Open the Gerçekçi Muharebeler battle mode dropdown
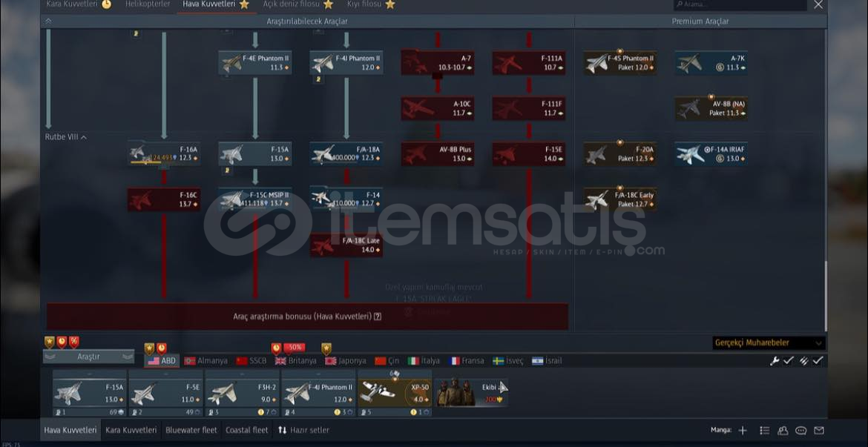 point(769,343)
